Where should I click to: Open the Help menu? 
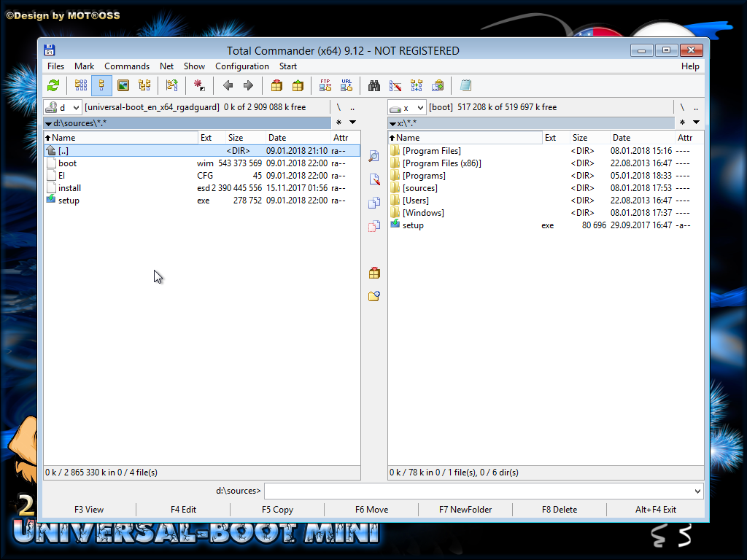pyautogui.click(x=690, y=66)
